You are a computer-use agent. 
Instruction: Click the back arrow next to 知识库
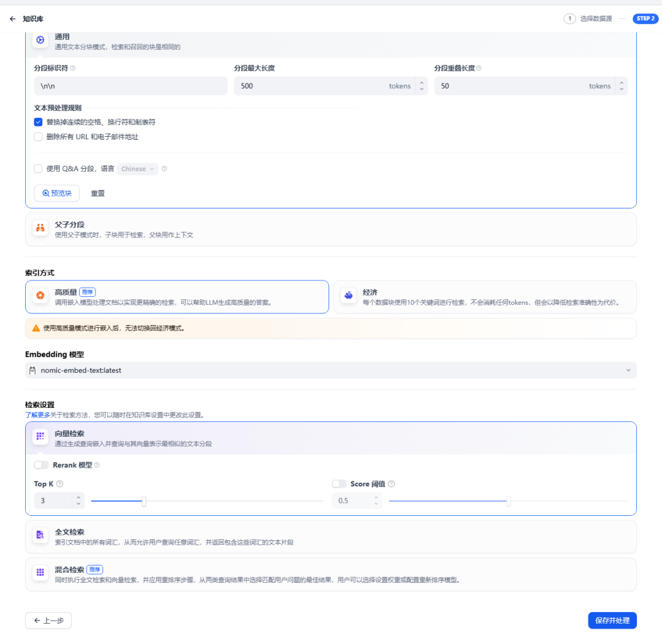pos(12,19)
